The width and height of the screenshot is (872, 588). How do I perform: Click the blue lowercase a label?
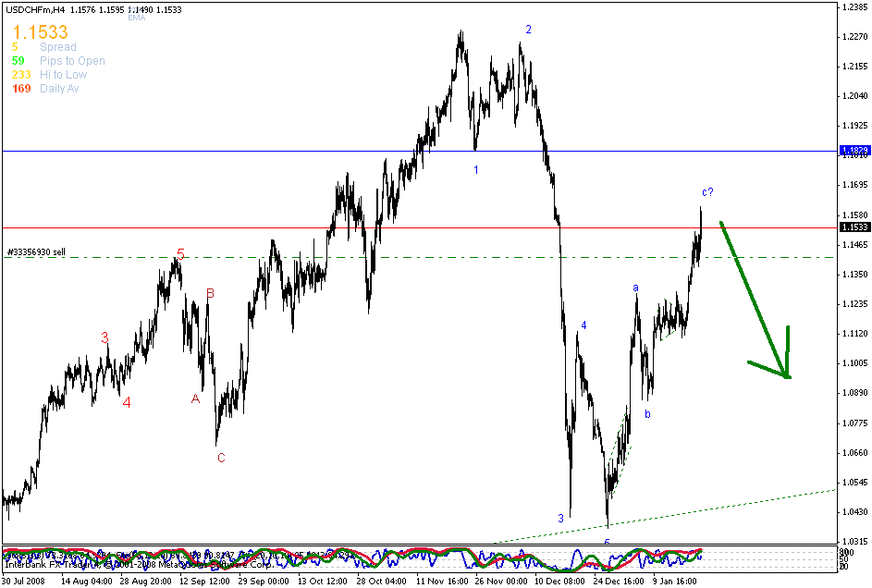pyautogui.click(x=635, y=288)
